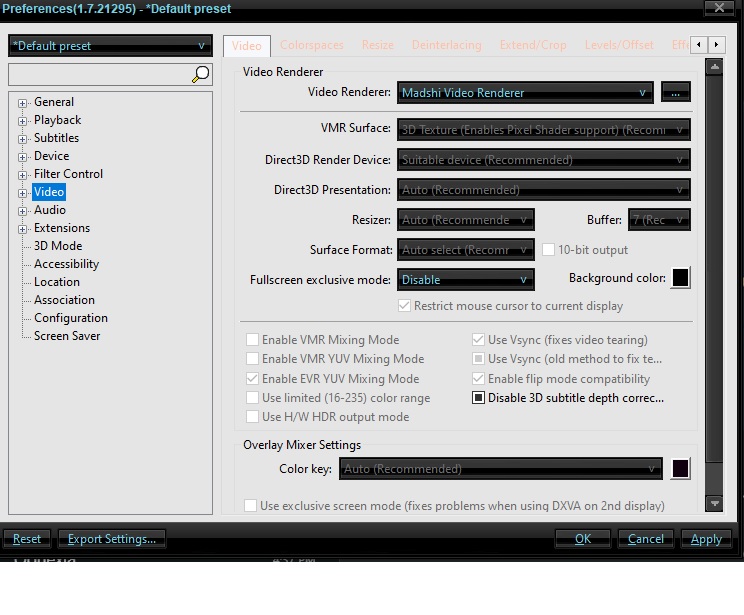Click the preferences search input field
Screen dimensions: 744x615
point(98,74)
